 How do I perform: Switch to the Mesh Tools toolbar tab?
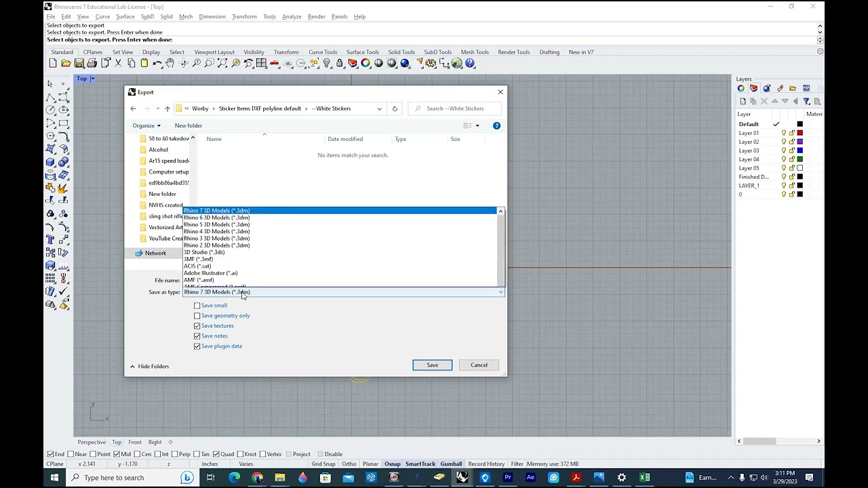tap(475, 52)
